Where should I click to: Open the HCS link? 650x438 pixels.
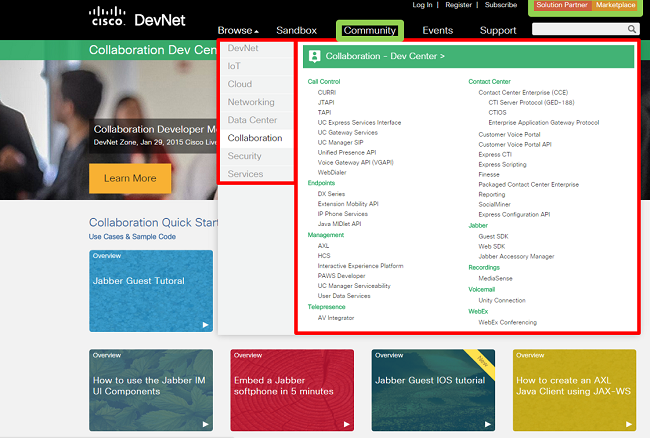coord(324,256)
